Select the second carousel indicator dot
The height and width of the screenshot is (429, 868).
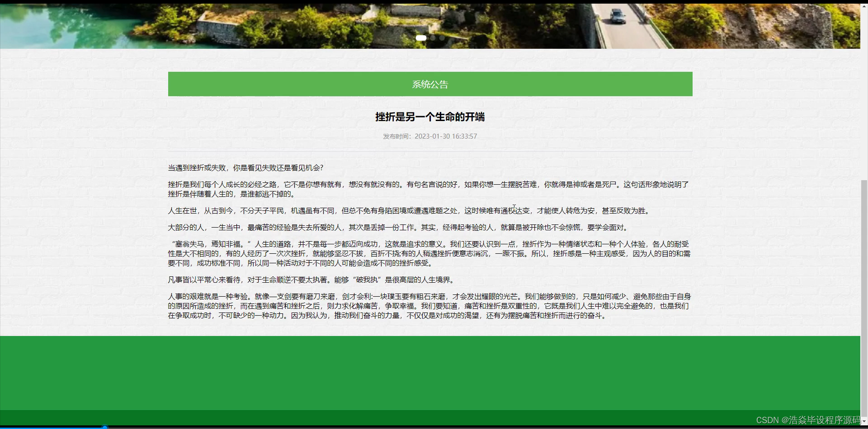coord(433,38)
